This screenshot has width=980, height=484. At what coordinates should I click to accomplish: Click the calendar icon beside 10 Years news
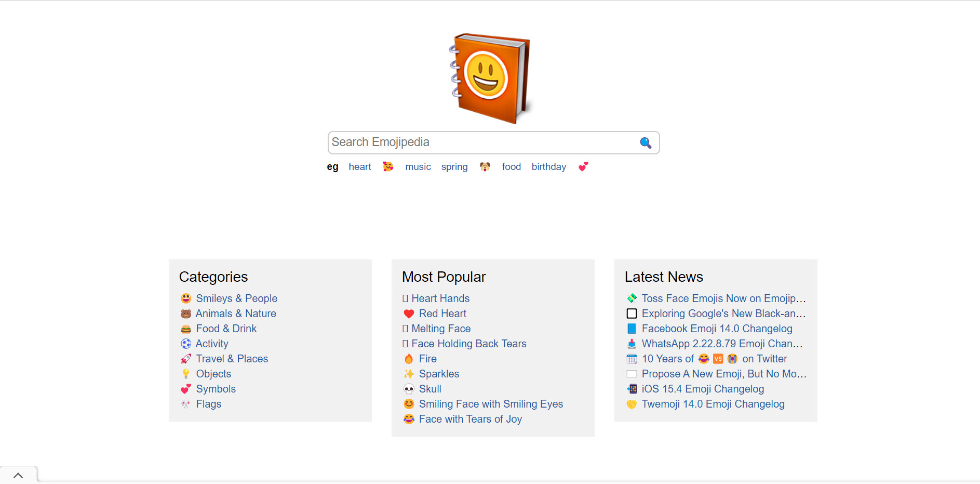632,359
